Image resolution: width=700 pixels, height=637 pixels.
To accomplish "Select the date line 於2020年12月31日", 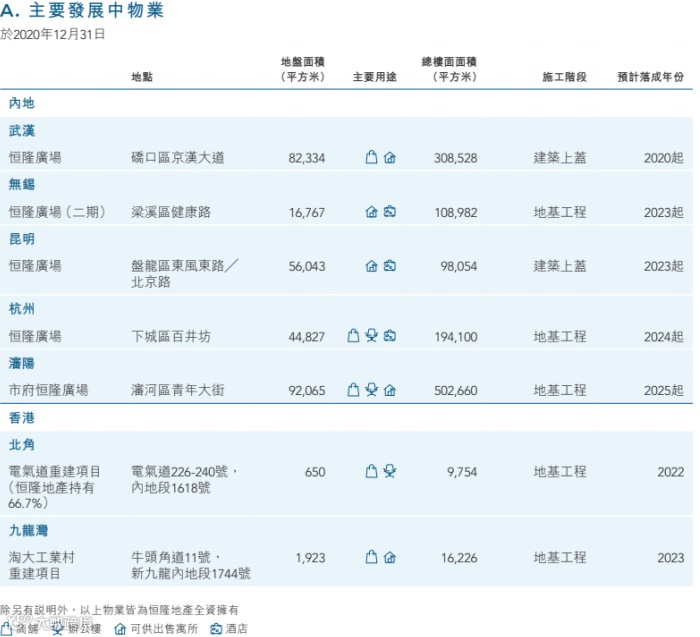I will click(53, 34).
